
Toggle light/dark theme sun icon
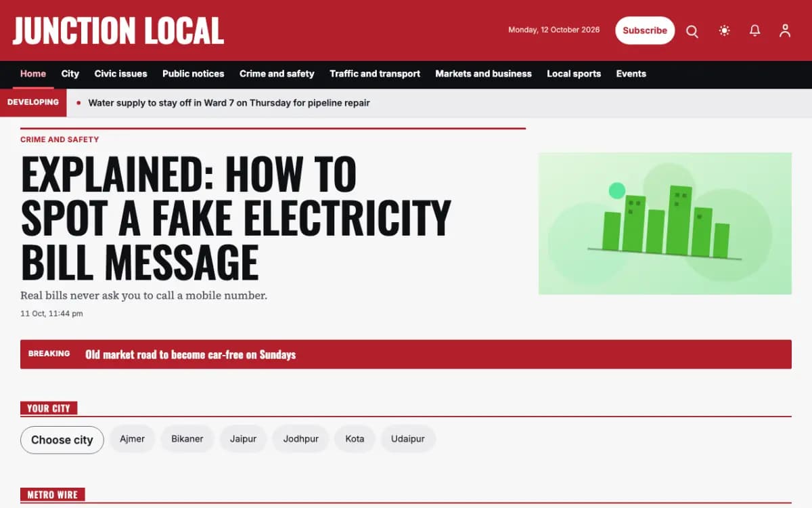pyautogui.click(x=725, y=30)
